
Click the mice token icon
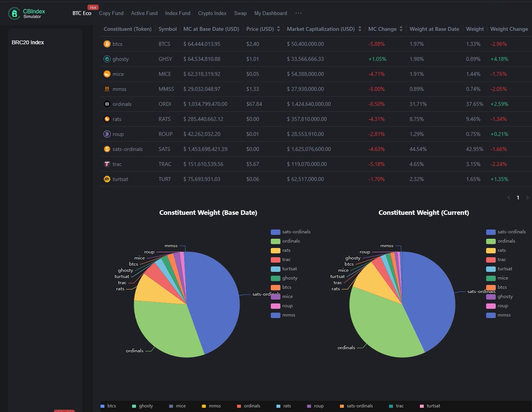(107, 74)
